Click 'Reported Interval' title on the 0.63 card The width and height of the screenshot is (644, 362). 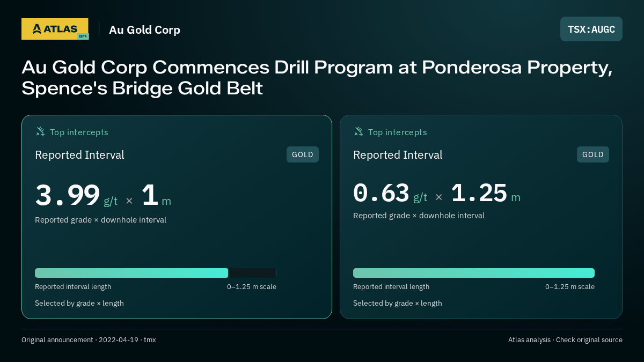(398, 155)
